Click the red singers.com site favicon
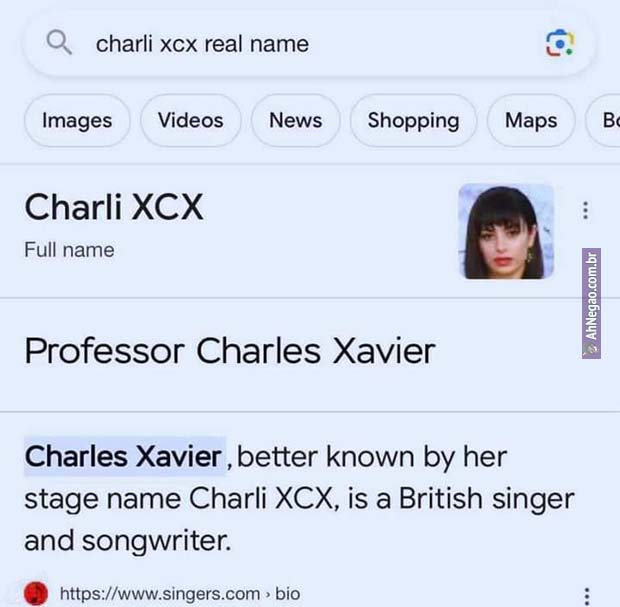This screenshot has width=620, height=607. [36, 593]
